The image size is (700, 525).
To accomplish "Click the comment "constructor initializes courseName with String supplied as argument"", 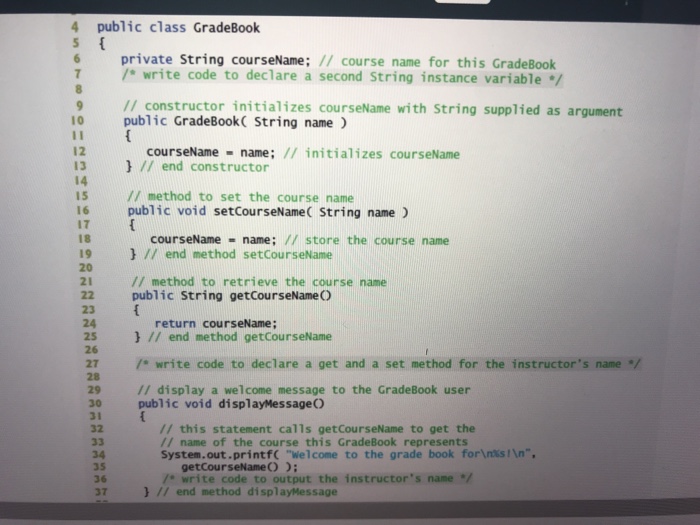I will point(372,108).
